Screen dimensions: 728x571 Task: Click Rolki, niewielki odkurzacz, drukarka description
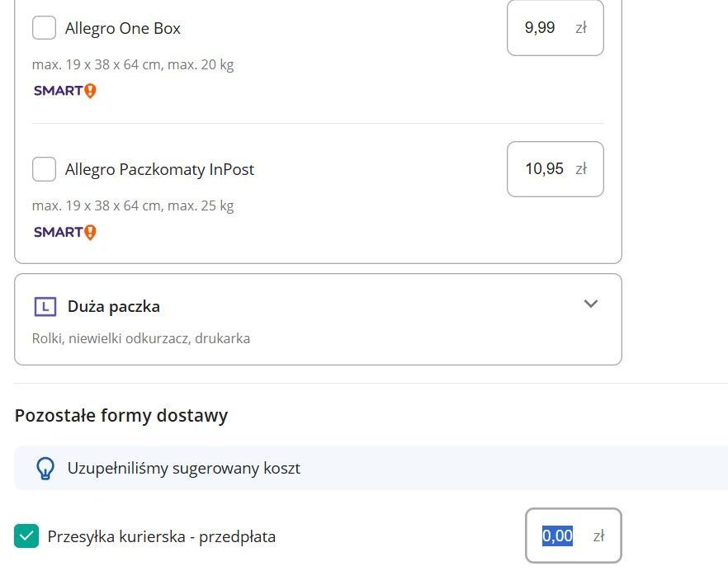[x=141, y=338]
